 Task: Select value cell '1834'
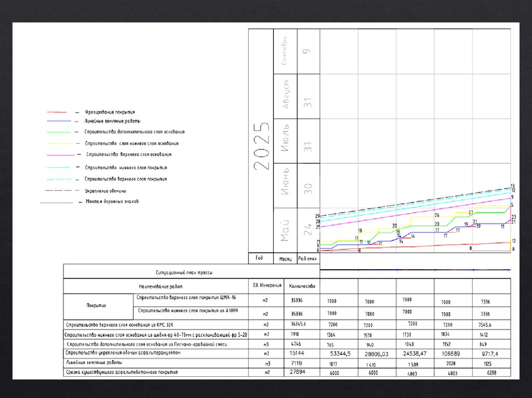pos(445,334)
